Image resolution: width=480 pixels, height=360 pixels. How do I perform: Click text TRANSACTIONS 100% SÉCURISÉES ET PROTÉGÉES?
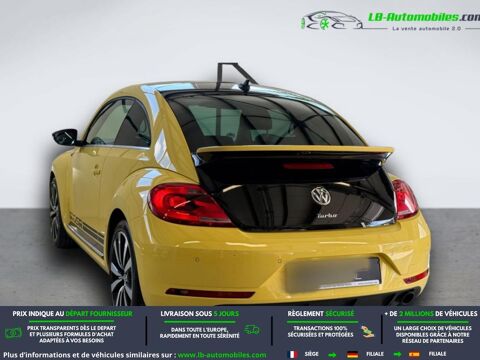point(321,331)
